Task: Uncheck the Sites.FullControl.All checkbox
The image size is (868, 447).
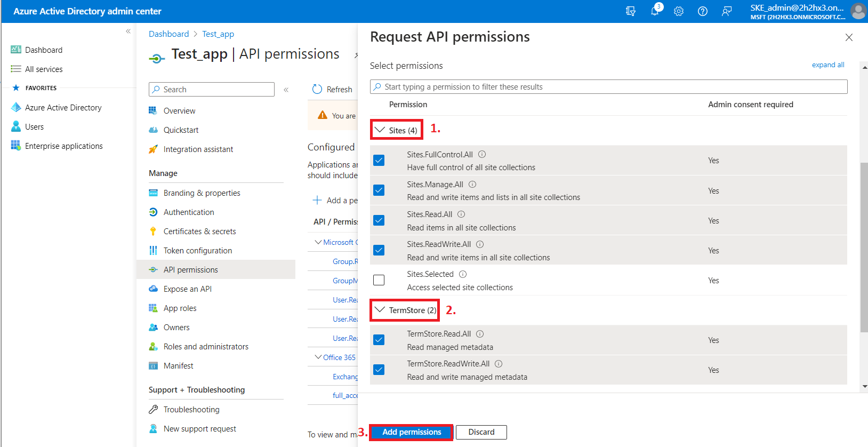Action: [379, 161]
